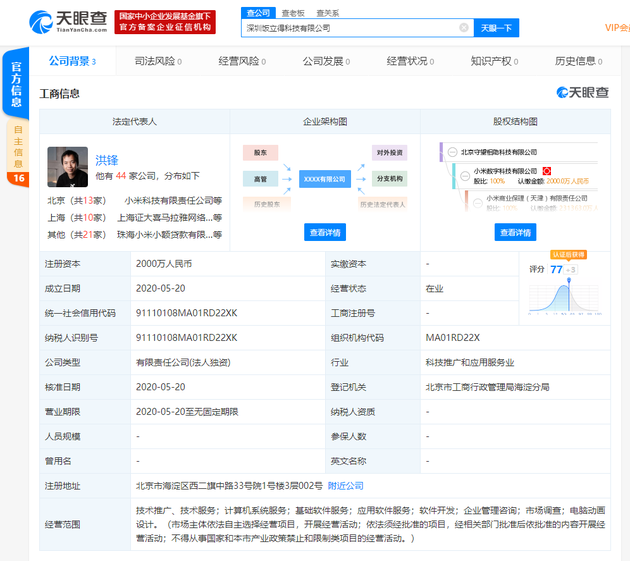This screenshot has width=630, height=561.
Task: Open 小米科技有限责任公司等 link
Action: (173, 201)
